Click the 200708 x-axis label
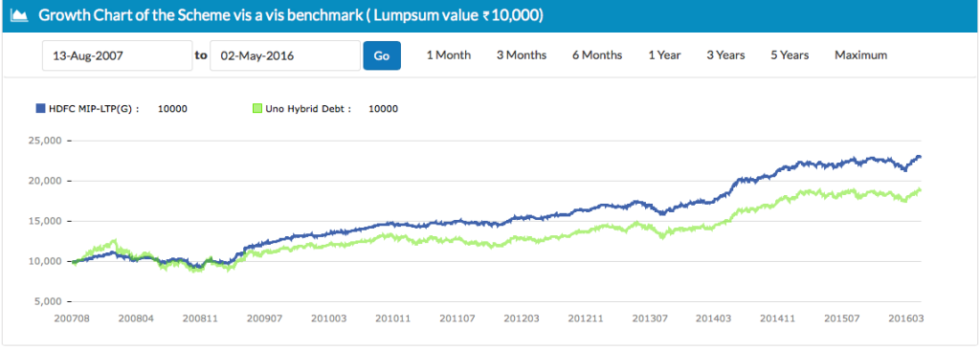The height and width of the screenshot is (350, 980). coord(72,318)
